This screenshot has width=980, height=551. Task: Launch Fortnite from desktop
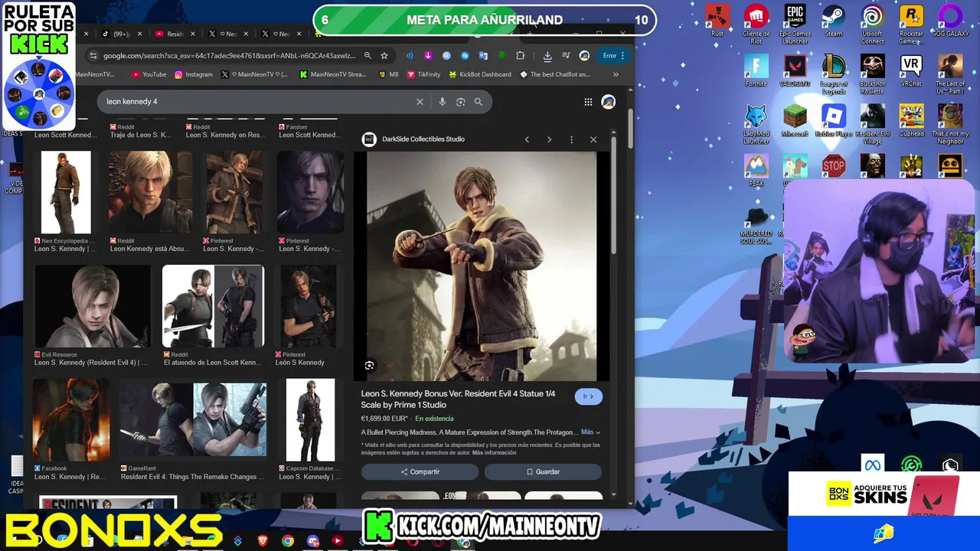coord(756,70)
